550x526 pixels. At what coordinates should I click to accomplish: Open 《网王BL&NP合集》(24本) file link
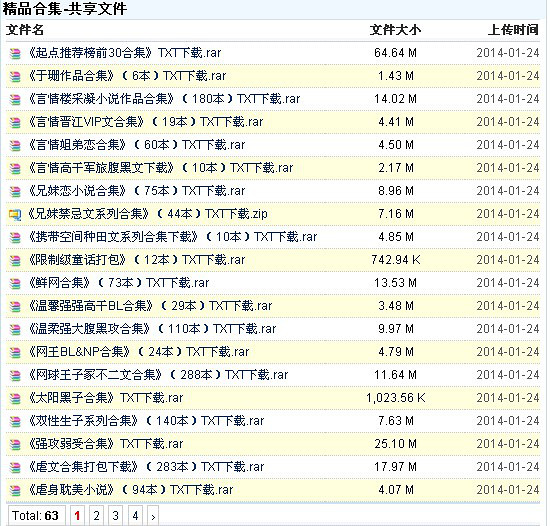coord(139,352)
